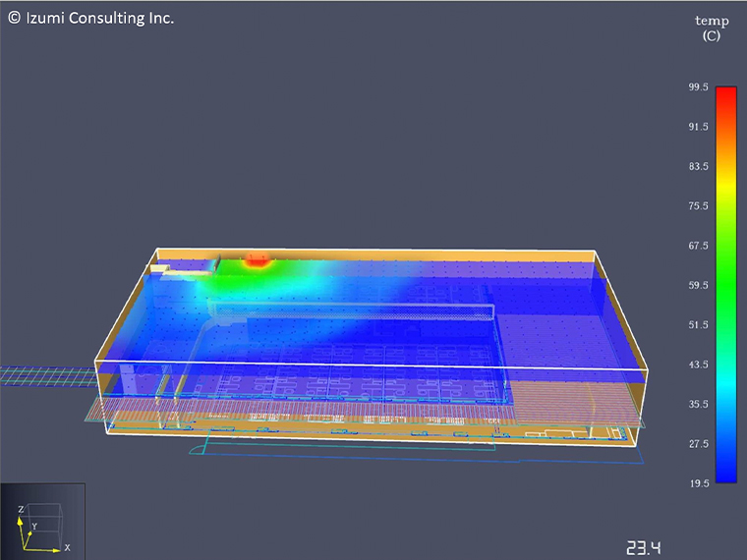Click the 23.4 time readout
747x560 pixels.
(644, 547)
